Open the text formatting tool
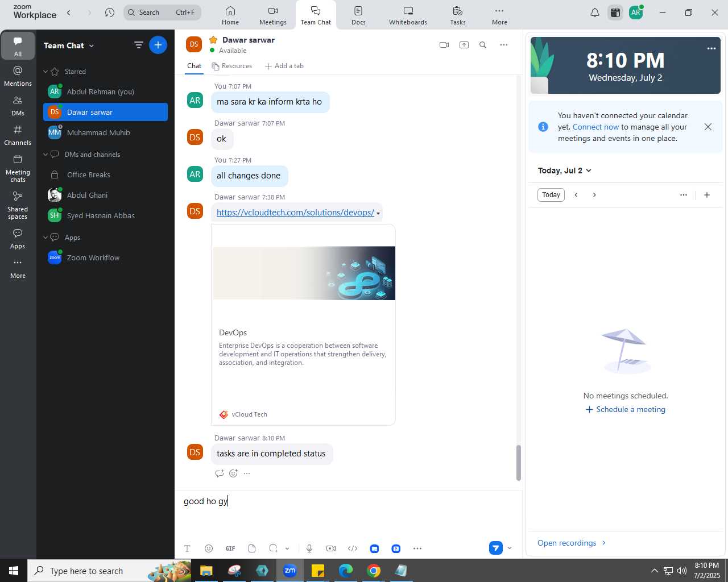Screen dimensions: 728x582 (187, 548)
